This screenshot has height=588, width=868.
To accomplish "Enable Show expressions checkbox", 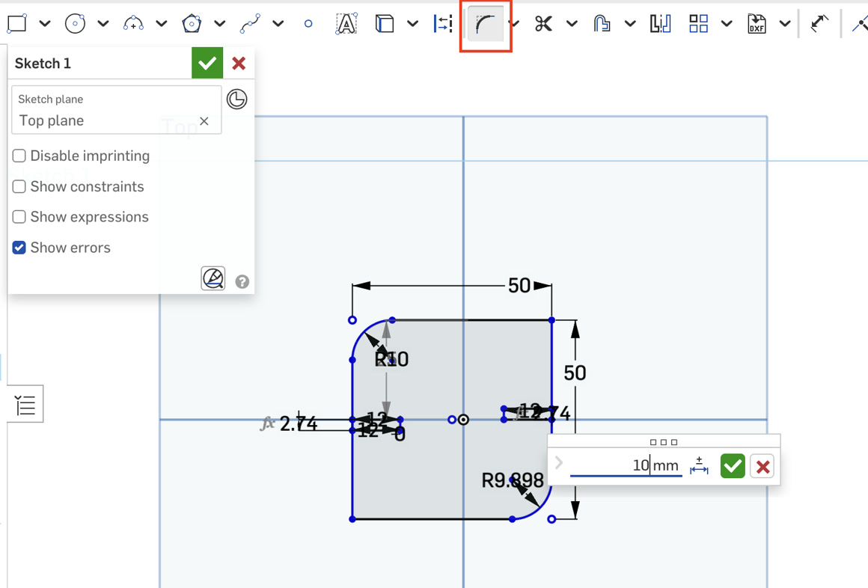I will click(19, 217).
